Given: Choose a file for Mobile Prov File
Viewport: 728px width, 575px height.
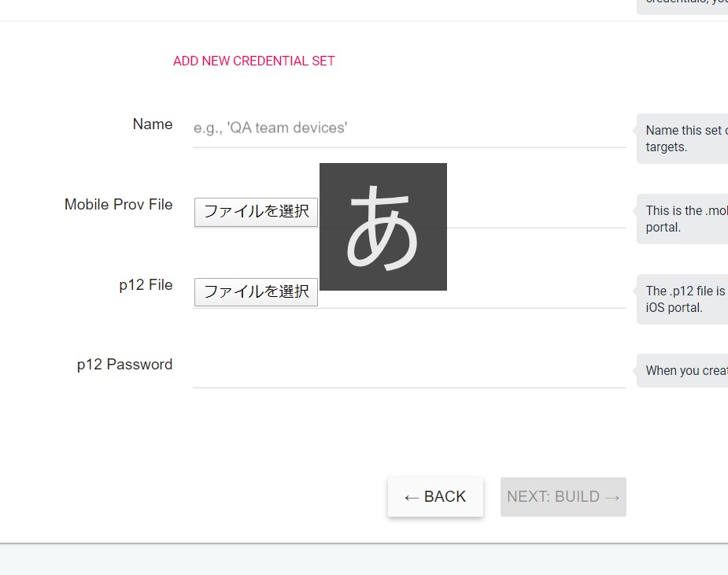Looking at the screenshot, I should click(256, 212).
